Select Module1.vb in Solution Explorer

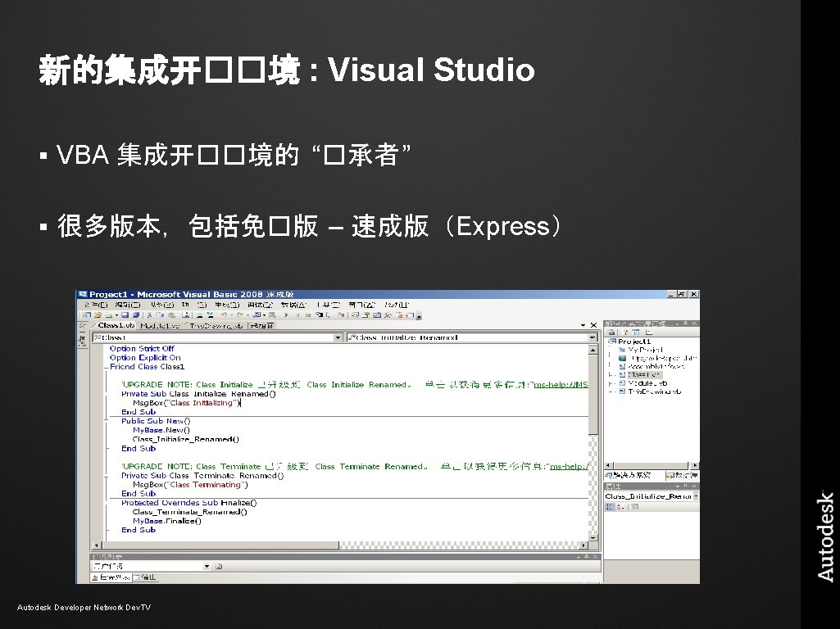coord(647,383)
